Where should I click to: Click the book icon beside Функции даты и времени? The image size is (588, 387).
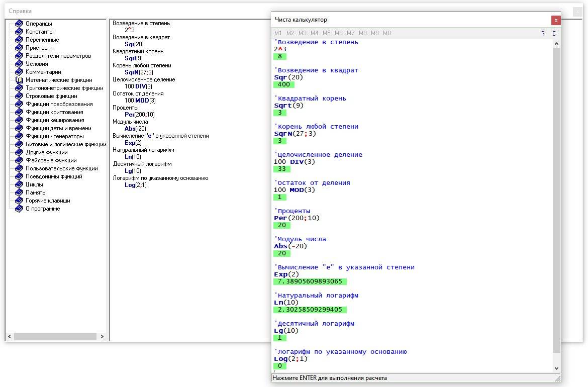click(19, 128)
